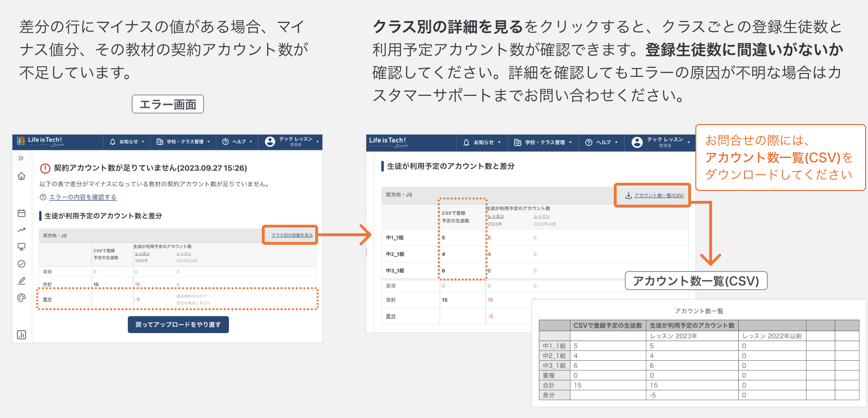
Task: Select the circled checkmark sidebar icon
Action: click(21, 264)
